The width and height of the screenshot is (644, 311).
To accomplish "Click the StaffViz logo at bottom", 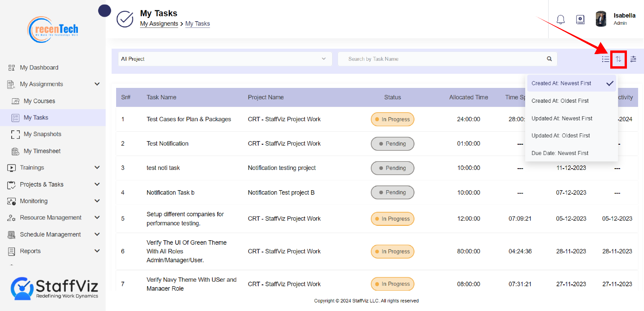I will pos(54,288).
